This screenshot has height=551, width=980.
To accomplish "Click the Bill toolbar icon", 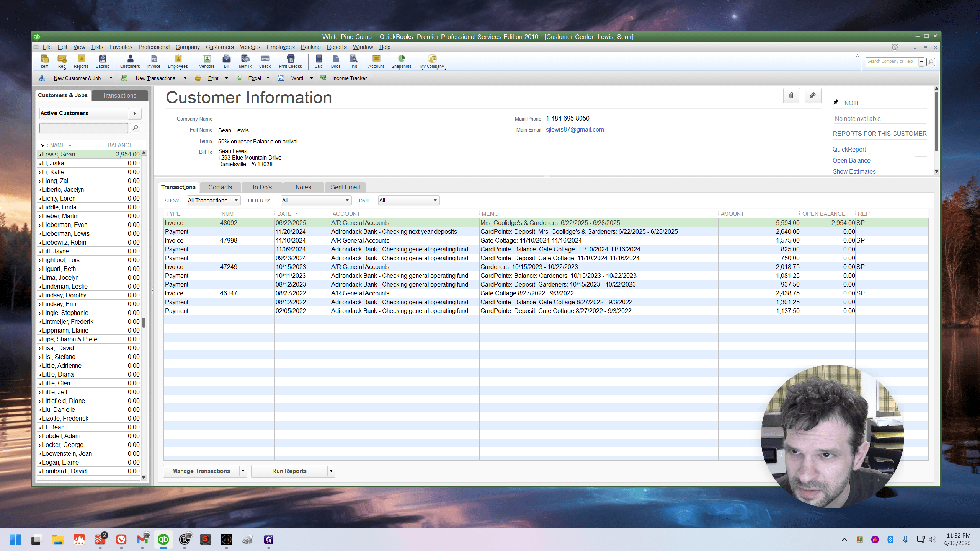I will coord(227,61).
